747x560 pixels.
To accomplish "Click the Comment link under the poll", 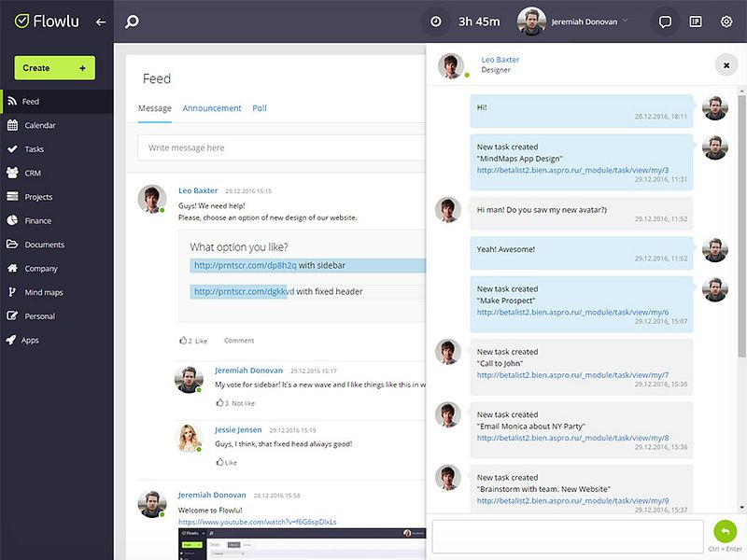I will pos(239,341).
